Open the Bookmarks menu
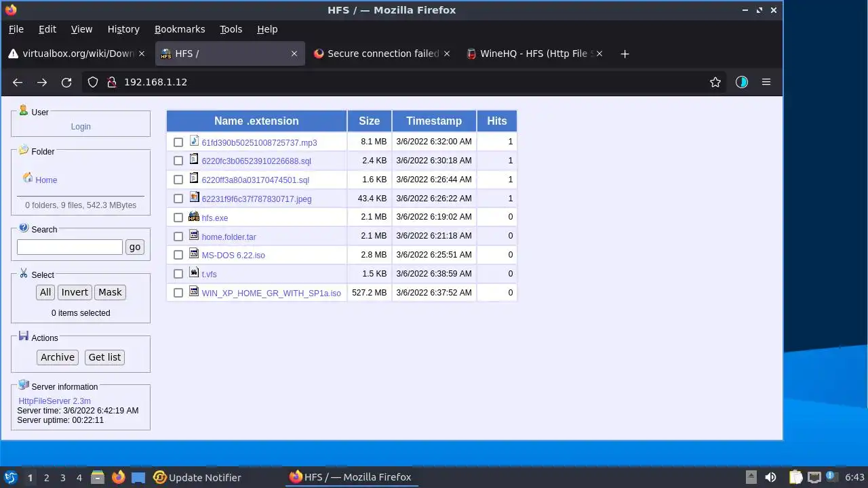This screenshot has height=488, width=868. point(180,29)
